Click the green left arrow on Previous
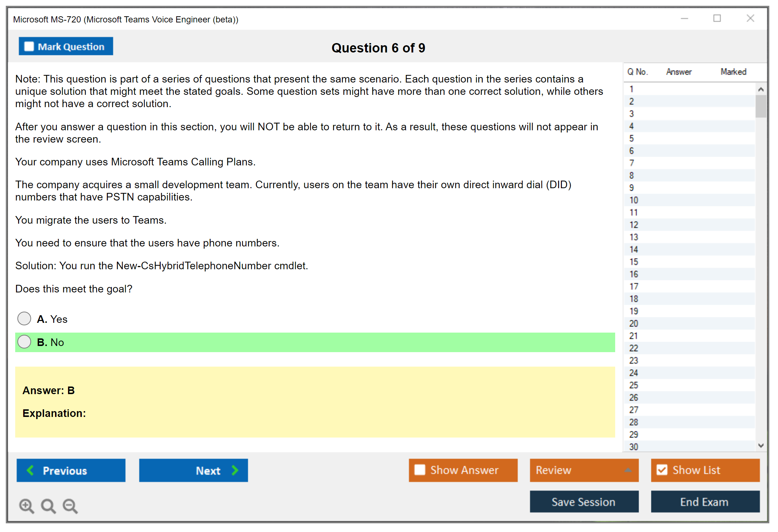Viewport: 778px width, 532px height. (30, 470)
